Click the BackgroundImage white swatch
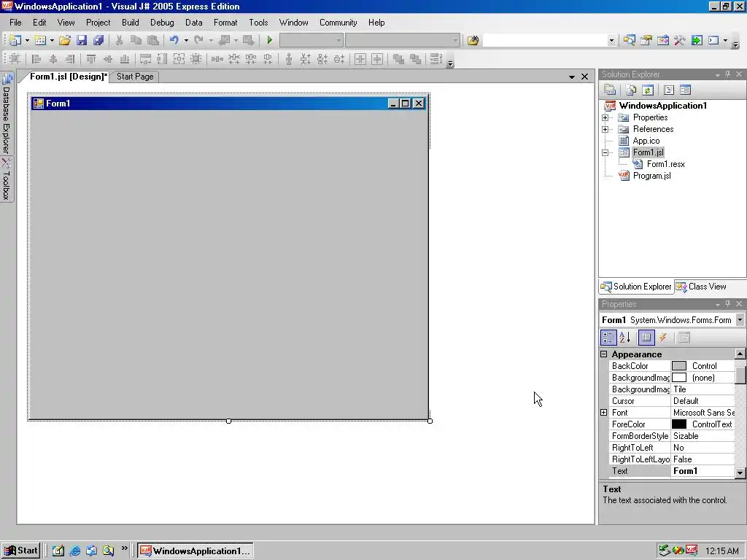The height and width of the screenshot is (560, 747). coord(679,378)
